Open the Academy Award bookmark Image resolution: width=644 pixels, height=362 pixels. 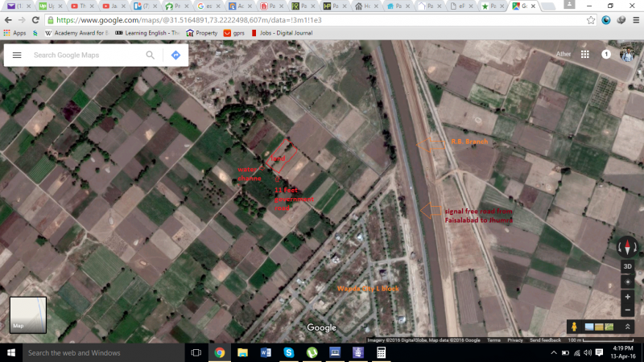click(76, 33)
